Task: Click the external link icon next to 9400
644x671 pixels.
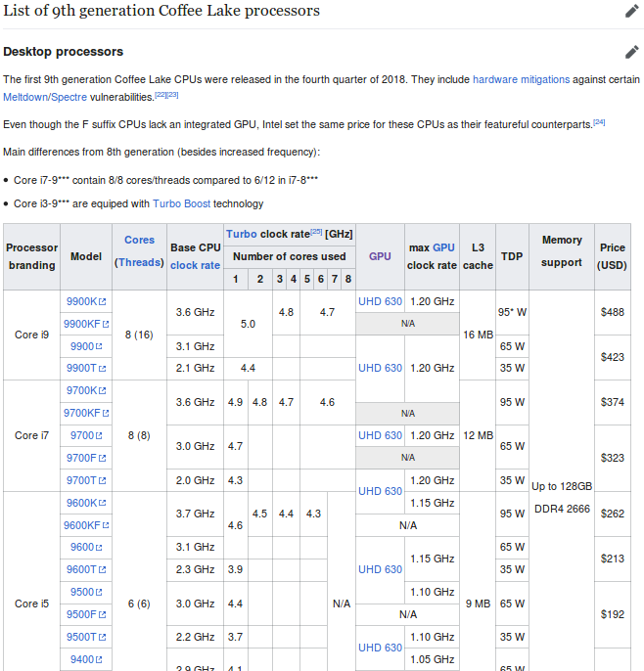Action: click(x=101, y=660)
